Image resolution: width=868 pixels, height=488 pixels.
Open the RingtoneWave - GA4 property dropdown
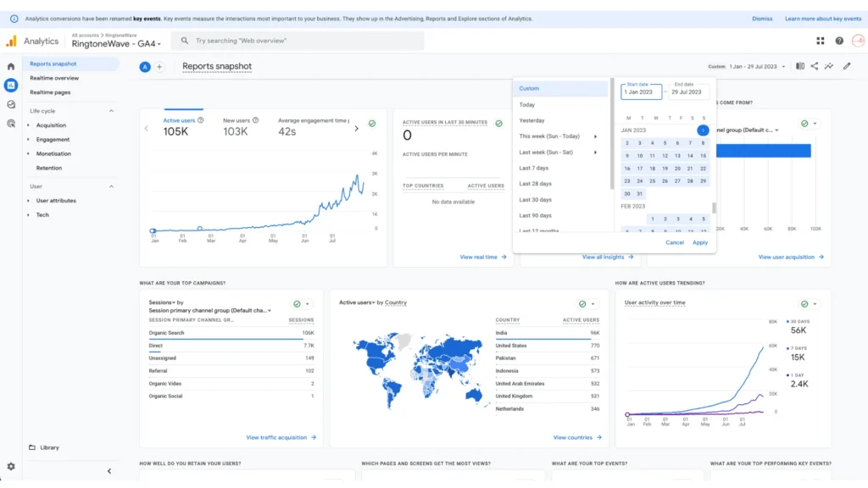(x=116, y=44)
